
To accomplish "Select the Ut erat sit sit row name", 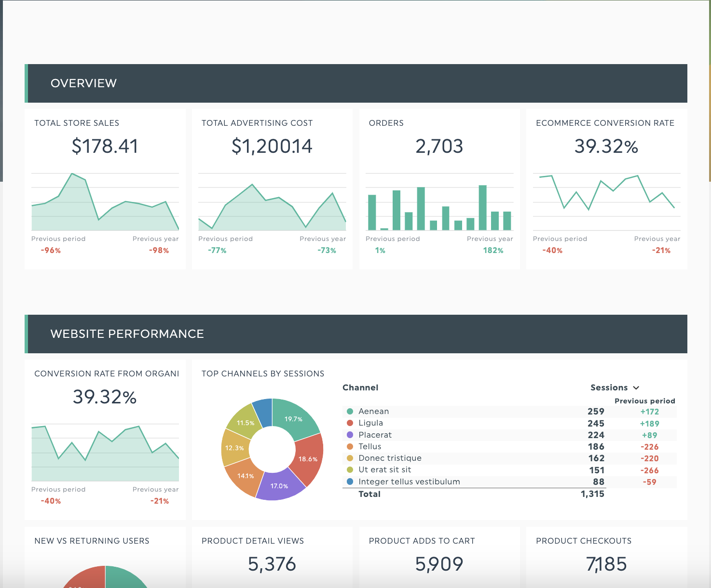I will (385, 469).
